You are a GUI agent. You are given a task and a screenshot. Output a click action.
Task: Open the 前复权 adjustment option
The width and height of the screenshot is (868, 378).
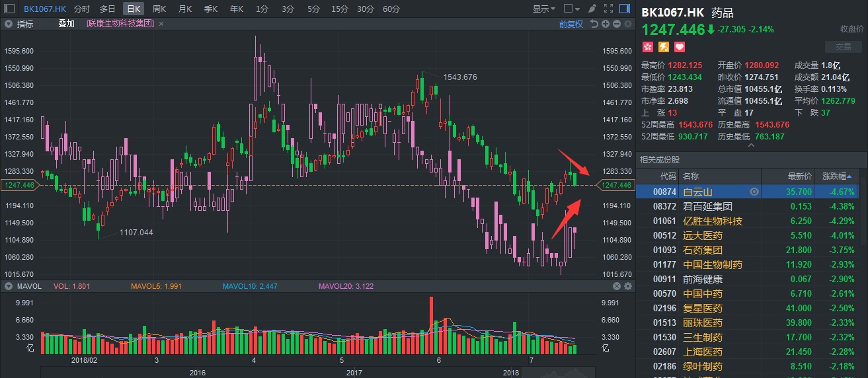[571, 24]
